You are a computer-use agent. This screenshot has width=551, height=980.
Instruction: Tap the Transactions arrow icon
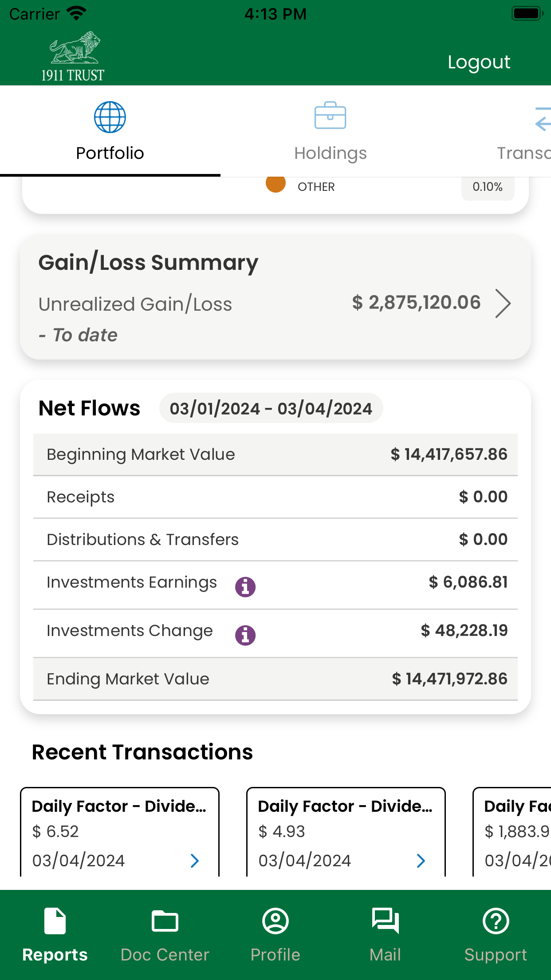point(543,119)
